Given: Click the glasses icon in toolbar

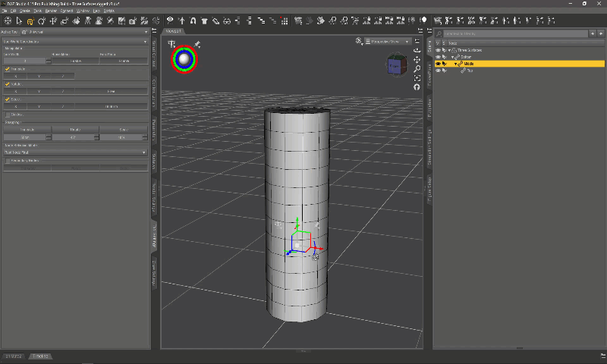Looking at the screenshot, I should pos(227,21).
